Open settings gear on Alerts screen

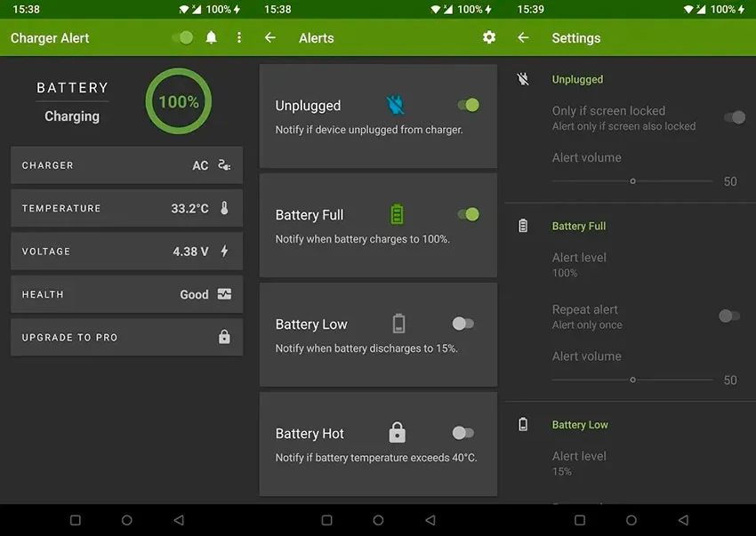(489, 37)
